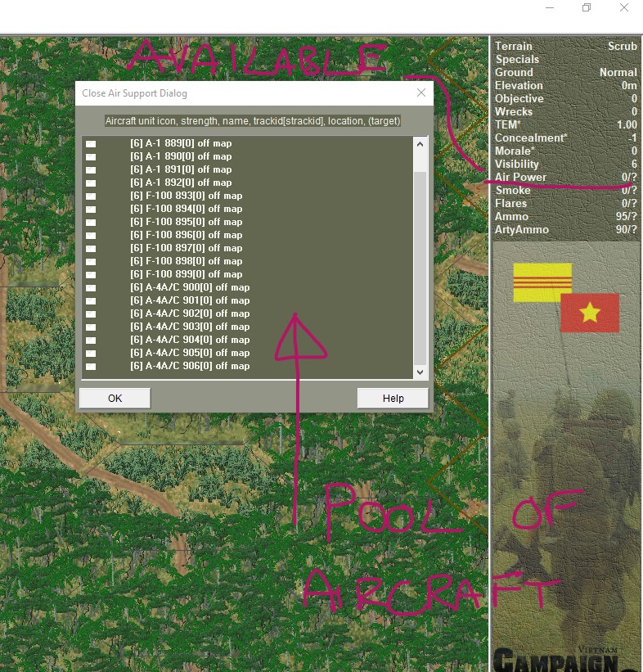
Task: Click text '[6] A-1 889[0] off map'
Action: (x=181, y=143)
